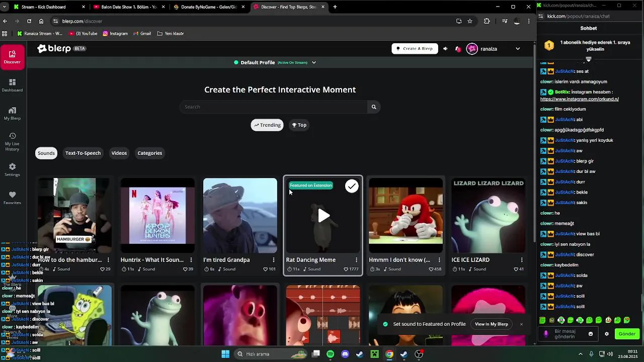Reload the blerp.com page
This screenshot has height=362, width=644.
pos(29,21)
